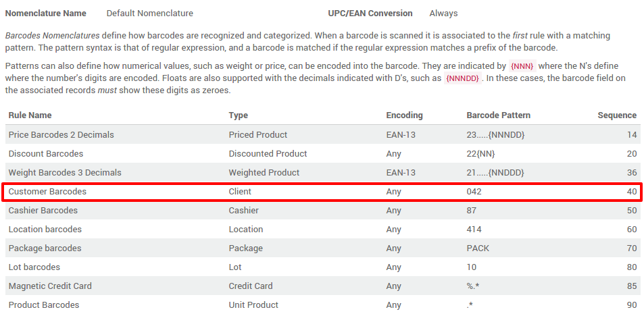Image resolution: width=644 pixels, height=318 pixels.
Task: Click the UPC/EAN Conversion value Always
Action: tap(443, 14)
